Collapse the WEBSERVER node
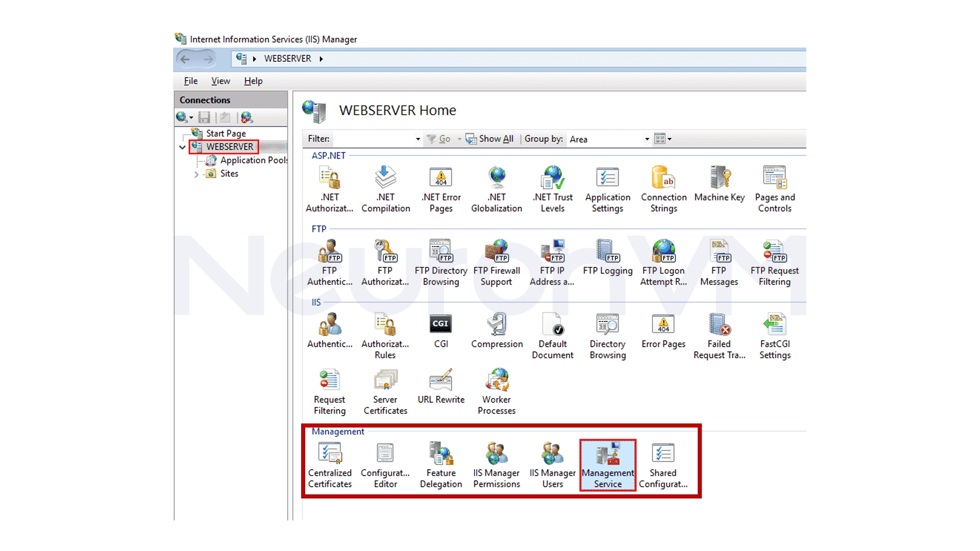Screen dimensions: 980x551 click(x=182, y=147)
